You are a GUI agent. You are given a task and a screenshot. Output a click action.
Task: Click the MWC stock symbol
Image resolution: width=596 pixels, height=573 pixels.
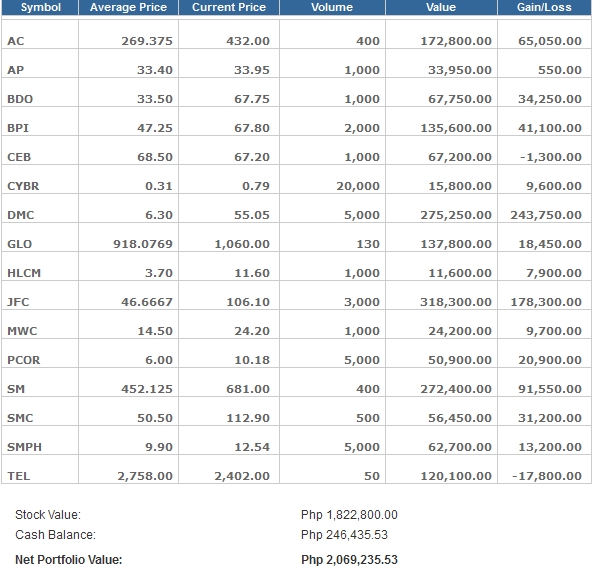pos(22,331)
